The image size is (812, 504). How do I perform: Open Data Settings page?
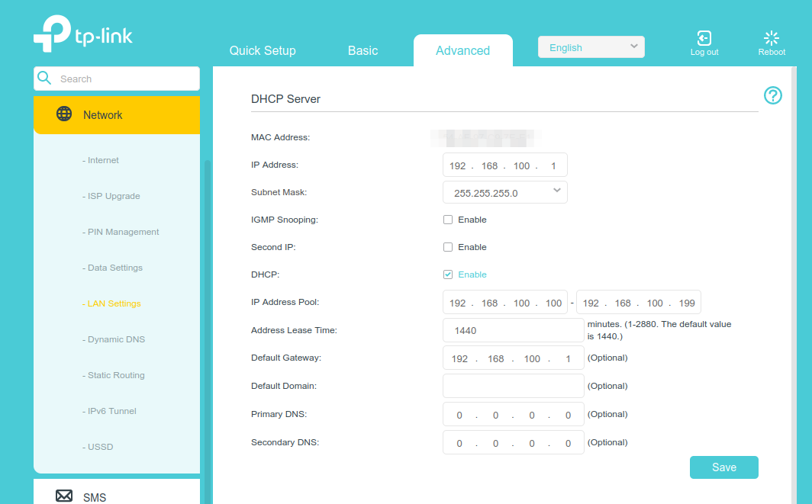click(112, 268)
